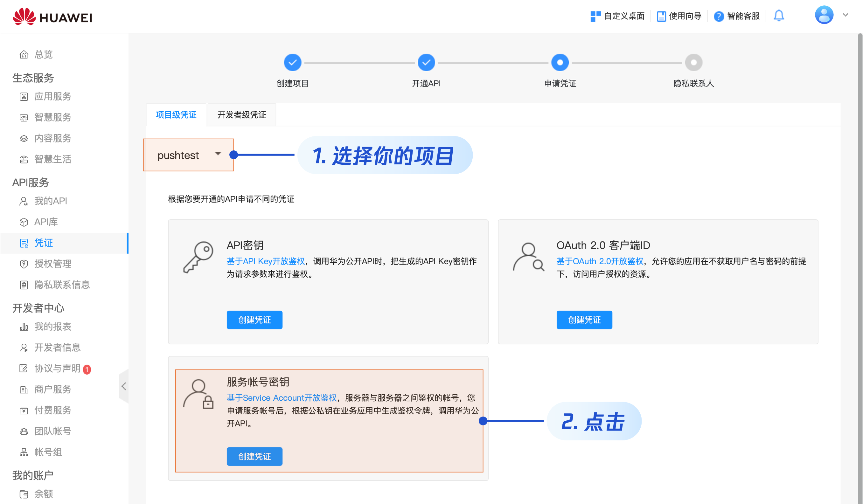Create credential for API密钥
The height and width of the screenshot is (504, 863).
tap(254, 320)
